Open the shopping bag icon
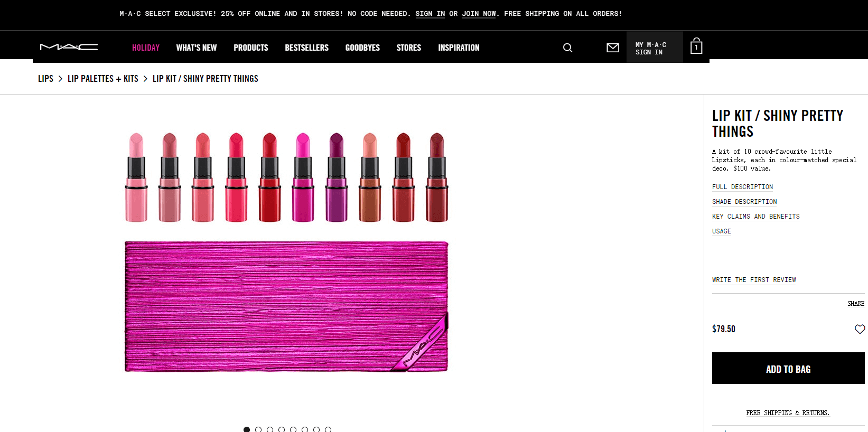The image size is (868, 432). coord(696,46)
